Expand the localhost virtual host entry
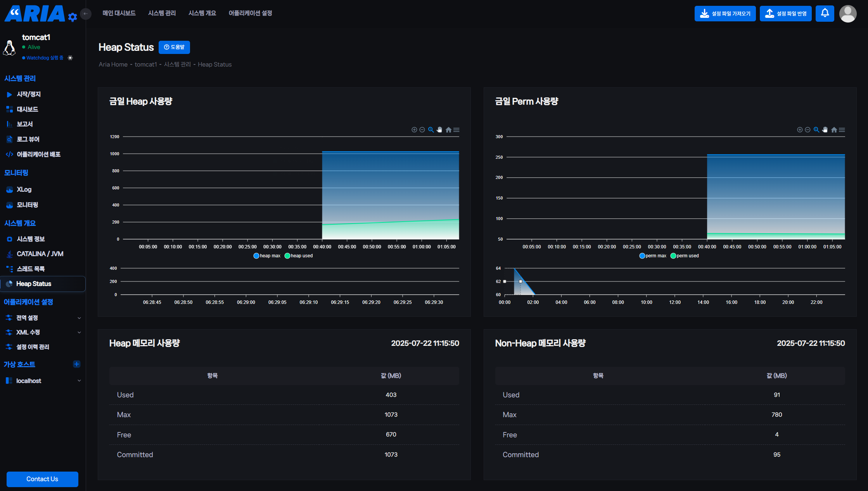 (43, 381)
